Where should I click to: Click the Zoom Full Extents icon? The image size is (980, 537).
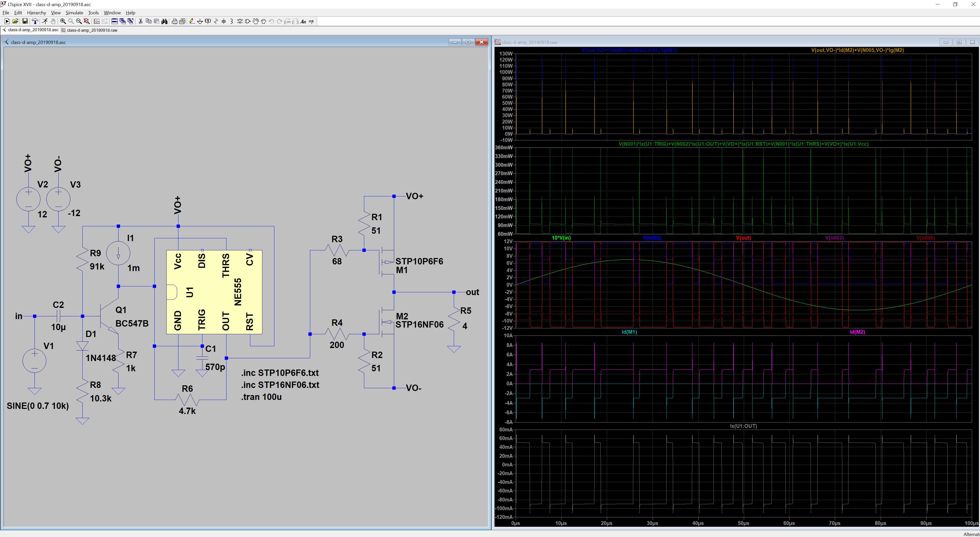[x=87, y=21]
